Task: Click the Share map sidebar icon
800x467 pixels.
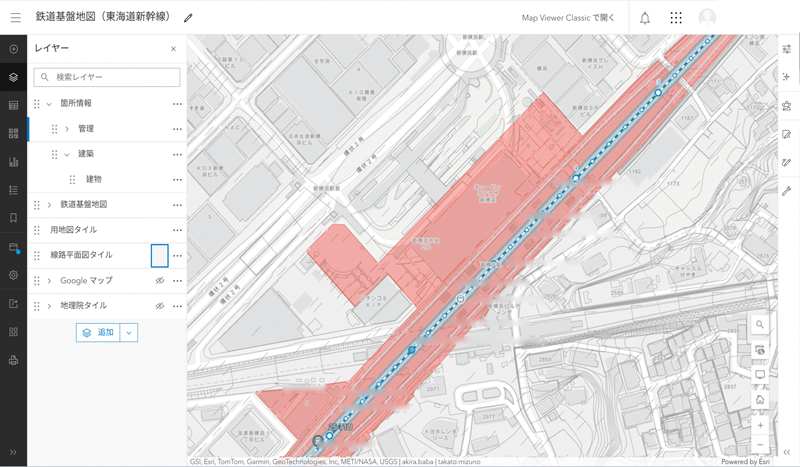Action: [x=13, y=304]
